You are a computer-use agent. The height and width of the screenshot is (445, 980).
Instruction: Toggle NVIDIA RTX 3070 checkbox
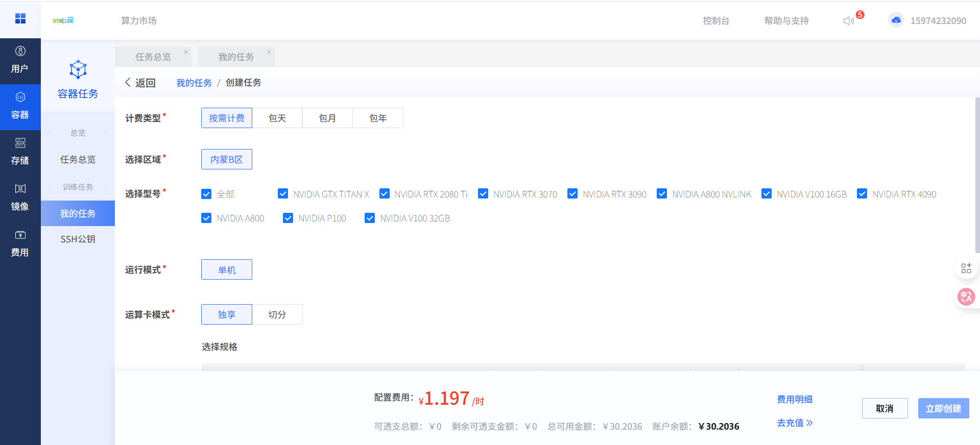pos(483,194)
